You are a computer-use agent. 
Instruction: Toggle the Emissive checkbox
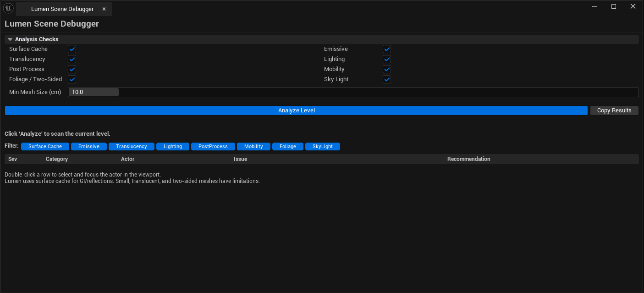tap(387, 49)
